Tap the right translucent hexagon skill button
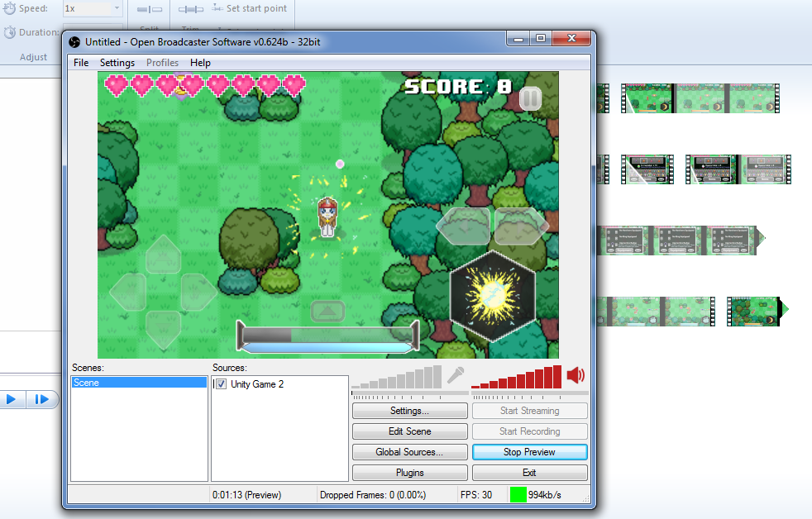Screen dimensions: 812x519 pyautogui.click(x=521, y=226)
